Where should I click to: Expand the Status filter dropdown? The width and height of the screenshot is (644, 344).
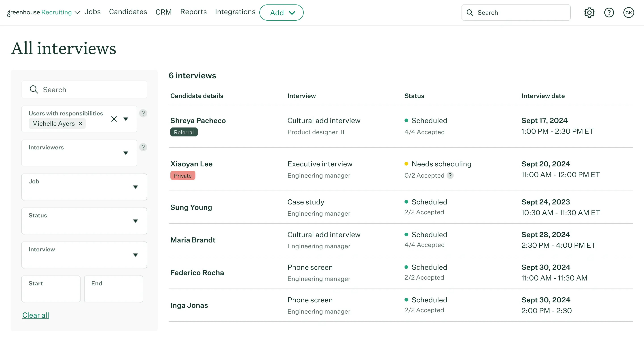click(x=135, y=221)
